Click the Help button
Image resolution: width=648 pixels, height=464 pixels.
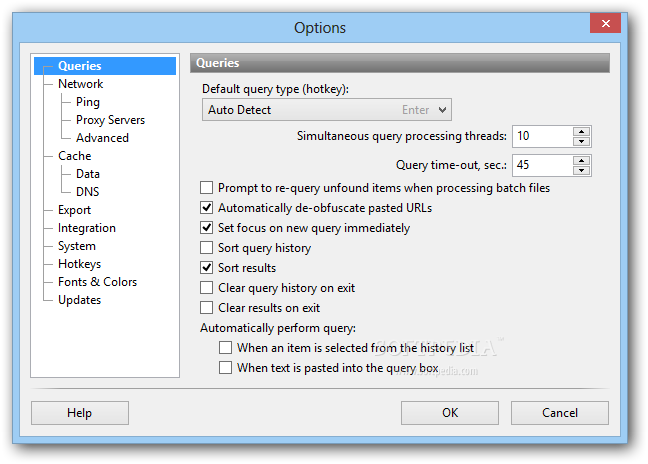coord(80,413)
